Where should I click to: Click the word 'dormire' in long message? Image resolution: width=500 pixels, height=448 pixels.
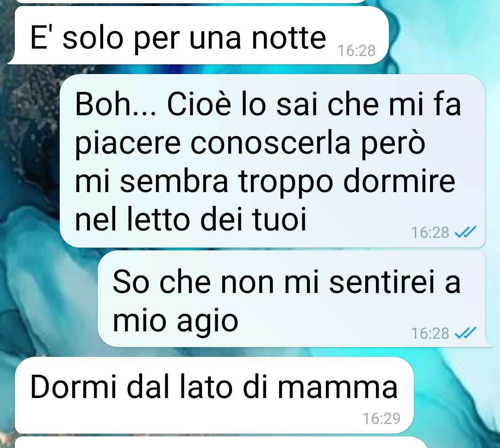coord(399,181)
